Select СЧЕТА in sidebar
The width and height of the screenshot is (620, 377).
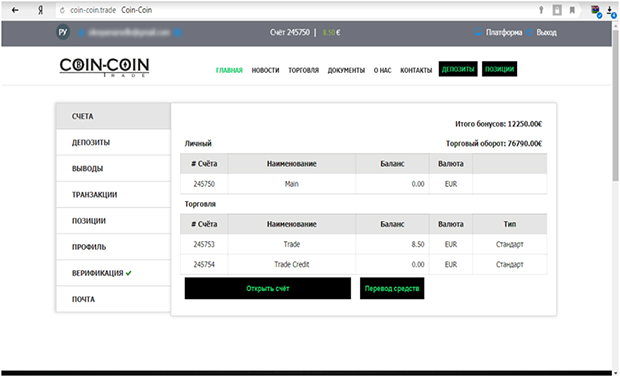(113, 116)
